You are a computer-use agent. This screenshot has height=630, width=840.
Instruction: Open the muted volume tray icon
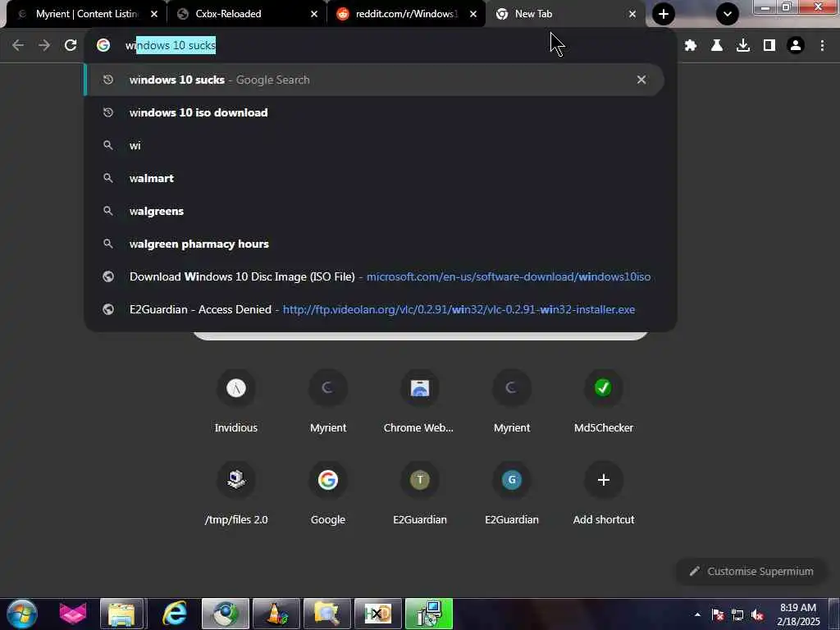[x=757, y=615]
